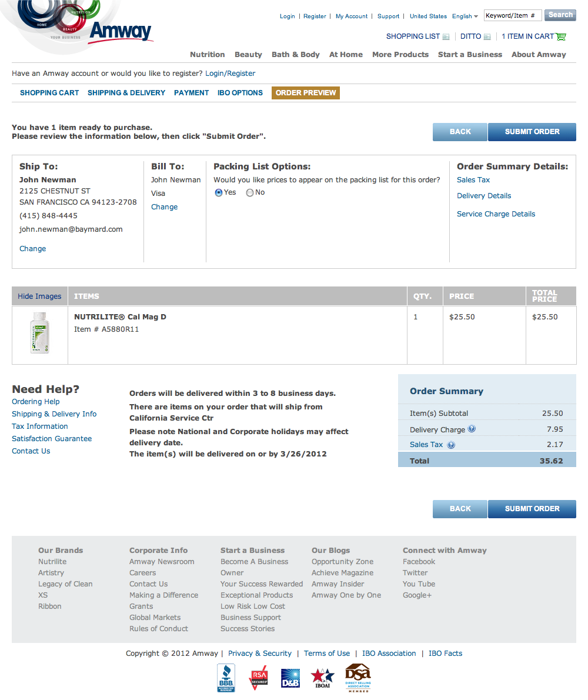588x700 pixels.
Task: Click Hide Images above the items table
Action: [x=39, y=296]
